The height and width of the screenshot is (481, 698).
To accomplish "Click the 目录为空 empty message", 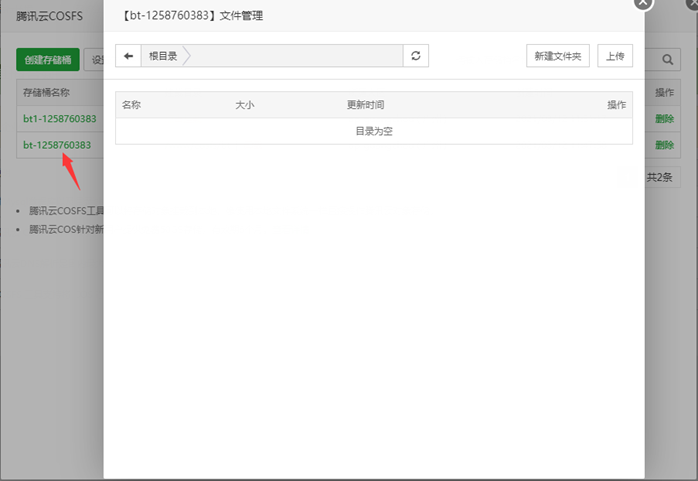I will [x=374, y=131].
